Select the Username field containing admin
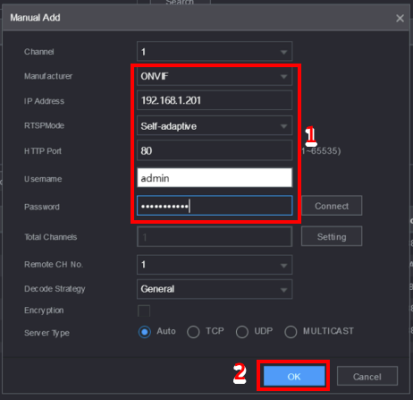 click(215, 178)
